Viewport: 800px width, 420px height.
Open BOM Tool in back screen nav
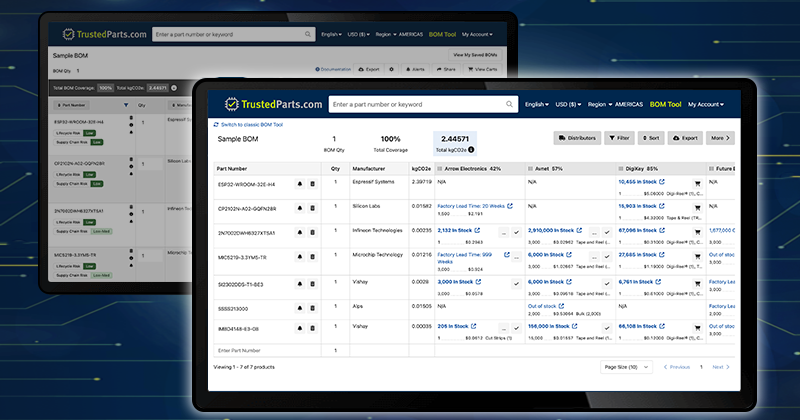[x=442, y=34]
